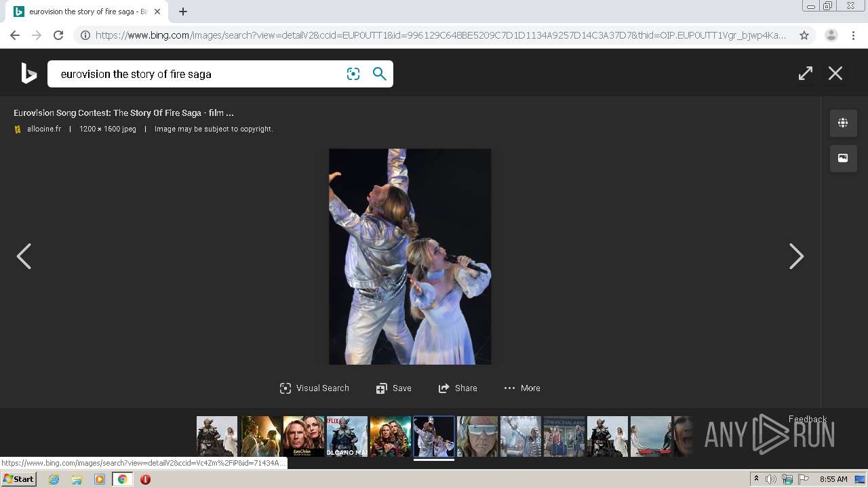Click the magnifier search icon
The width and height of the screenshot is (868, 488).
(380, 74)
